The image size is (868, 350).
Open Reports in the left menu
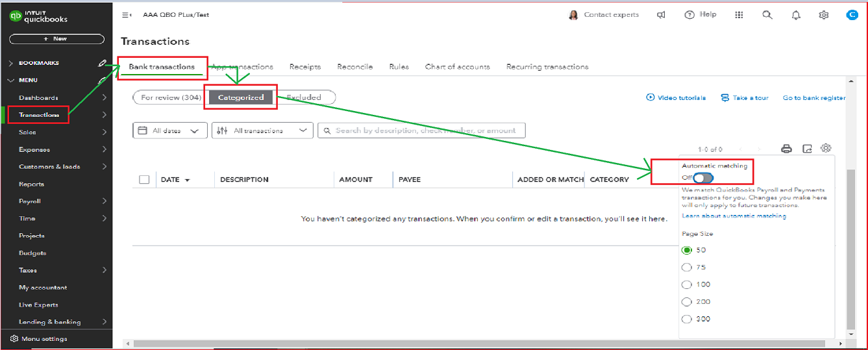click(x=32, y=184)
